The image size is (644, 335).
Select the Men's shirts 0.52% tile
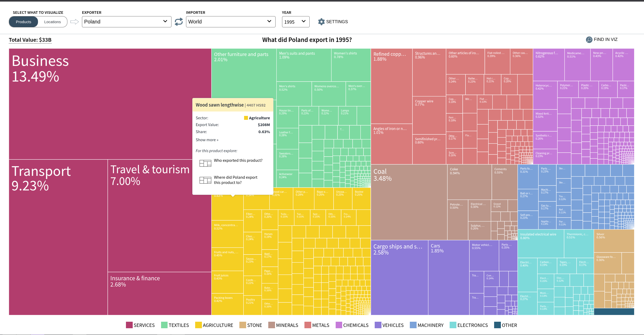294,94
